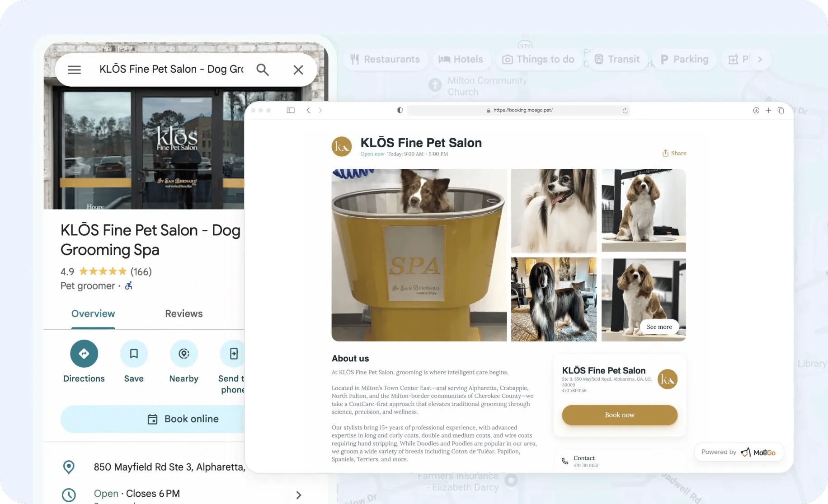
Task: Click the Share link on booking page
Action: [x=674, y=153]
